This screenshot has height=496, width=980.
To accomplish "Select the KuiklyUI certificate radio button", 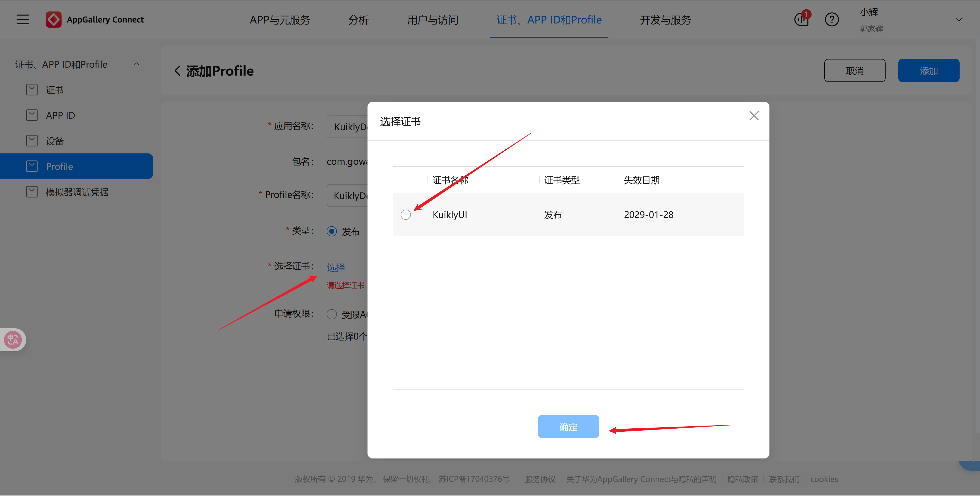I will point(406,214).
